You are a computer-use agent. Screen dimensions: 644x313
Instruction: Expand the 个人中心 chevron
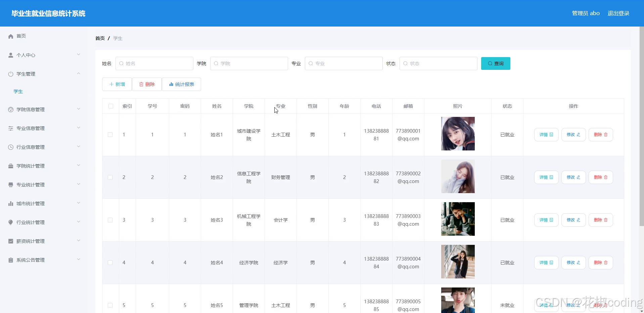(79, 54)
